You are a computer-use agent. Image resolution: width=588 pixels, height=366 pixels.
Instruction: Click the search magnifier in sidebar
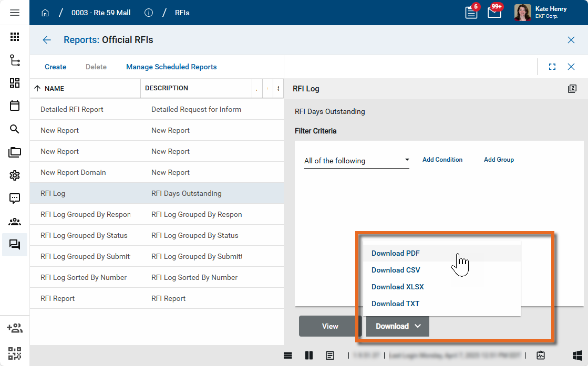pyautogui.click(x=15, y=129)
